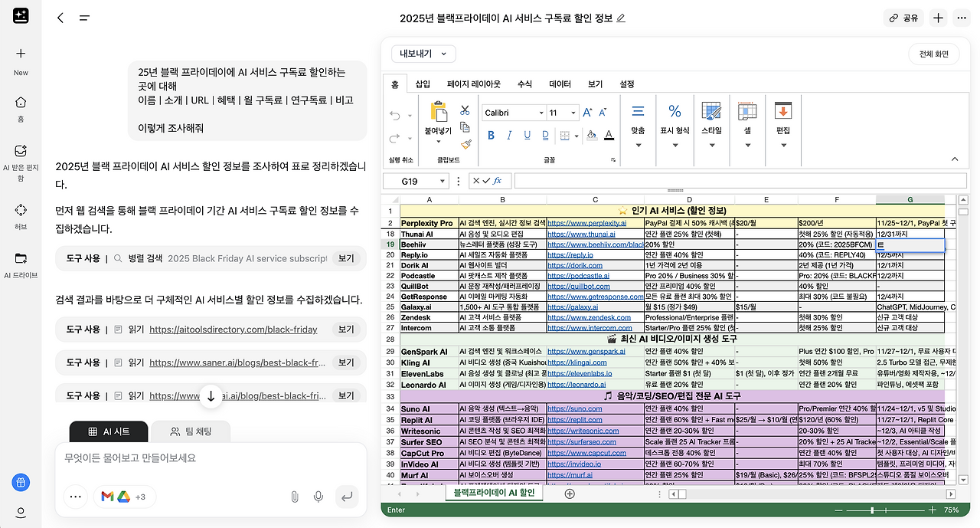Click the fill color bucket swatch
Screen dimensions: 980x528
591,136
